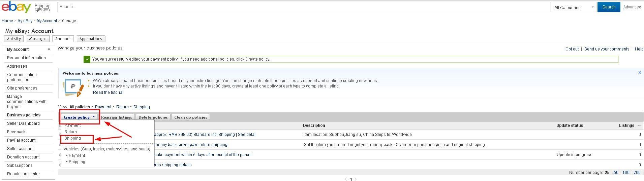Click the Update in progress status text
The height and width of the screenshot is (181, 644).
574,155
